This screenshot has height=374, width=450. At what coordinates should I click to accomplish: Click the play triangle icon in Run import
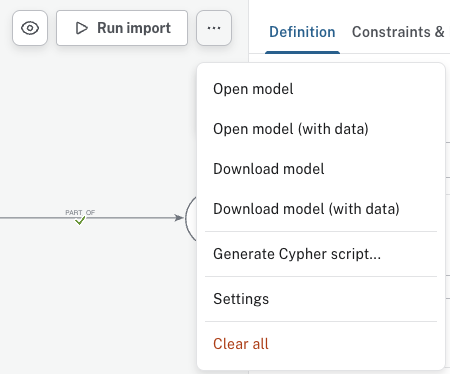click(81, 28)
